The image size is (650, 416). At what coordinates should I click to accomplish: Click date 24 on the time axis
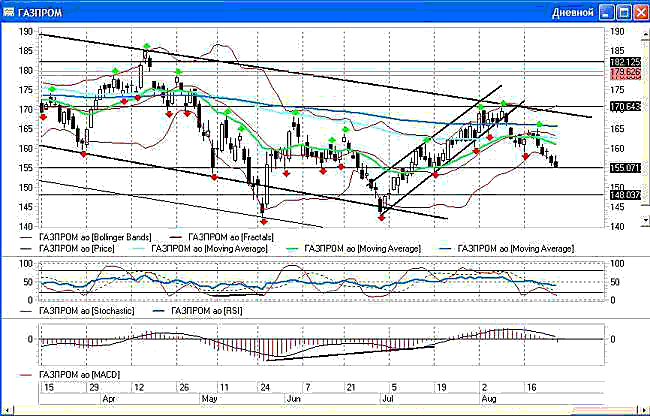[264, 388]
